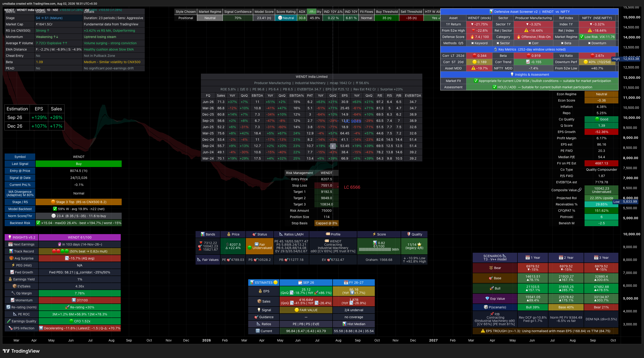Click the Entry @ Price 8074.5 value
This screenshot has height=358, width=644.
coord(79,171)
